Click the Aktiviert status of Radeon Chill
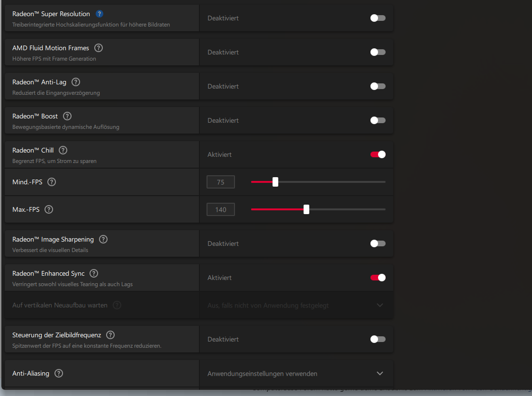 [219, 154]
